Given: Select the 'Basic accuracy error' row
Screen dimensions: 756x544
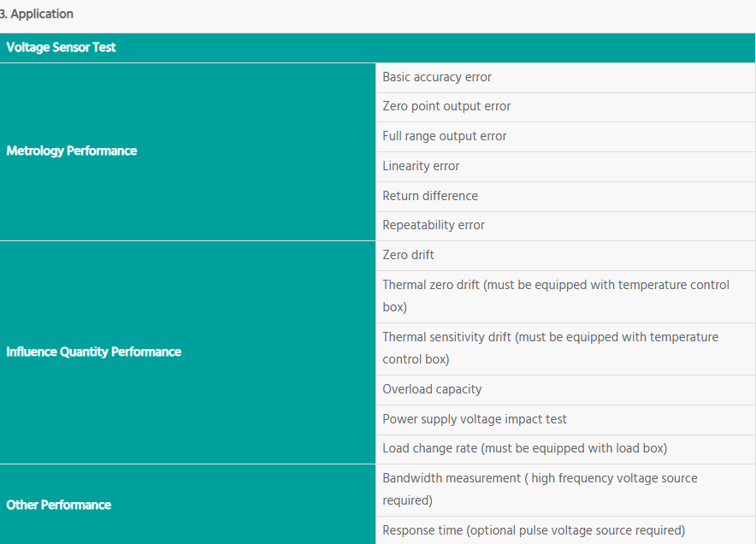Looking at the screenshot, I should pyautogui.click(x=437, y=77).
